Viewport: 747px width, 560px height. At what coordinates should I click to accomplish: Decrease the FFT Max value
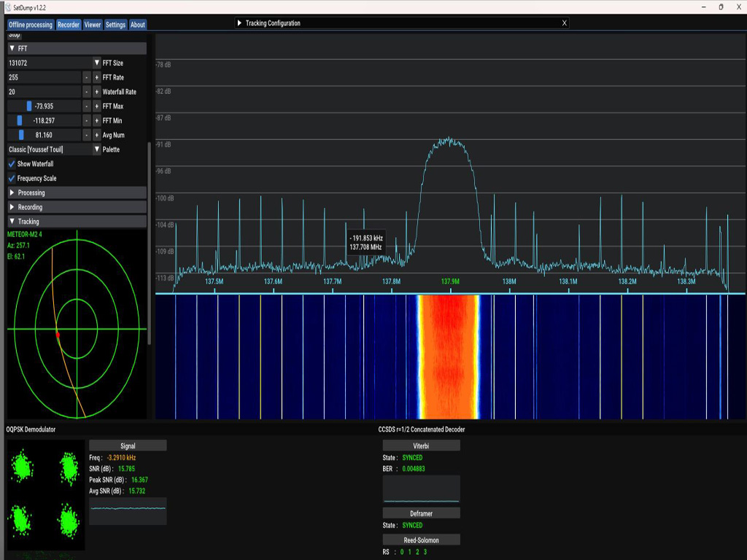[x=86, y=106]
